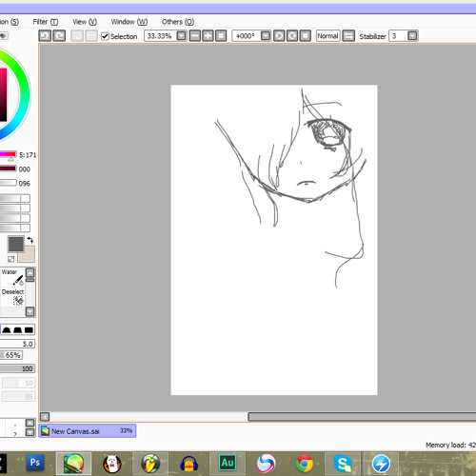Open Adobe Audition from the taskbar
The height and width of the screenshot is (476, 476).
coord(228,463)
